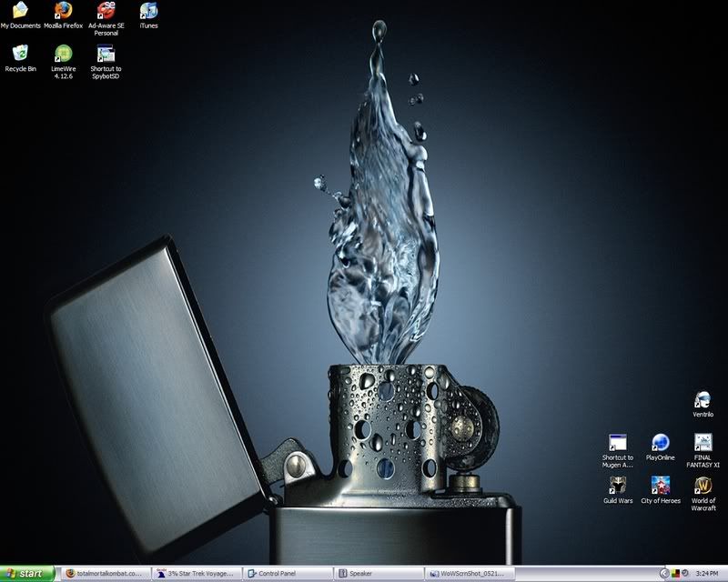Viewport: 728px width, 582px height.
Task: Select the iTunes desktop shortcut
Action: 148,15
